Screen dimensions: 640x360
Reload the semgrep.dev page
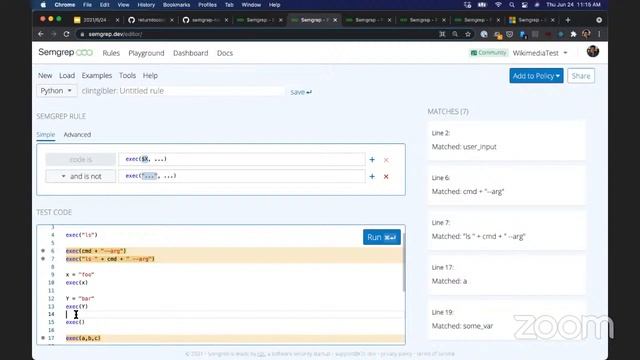tap(66, 34)
